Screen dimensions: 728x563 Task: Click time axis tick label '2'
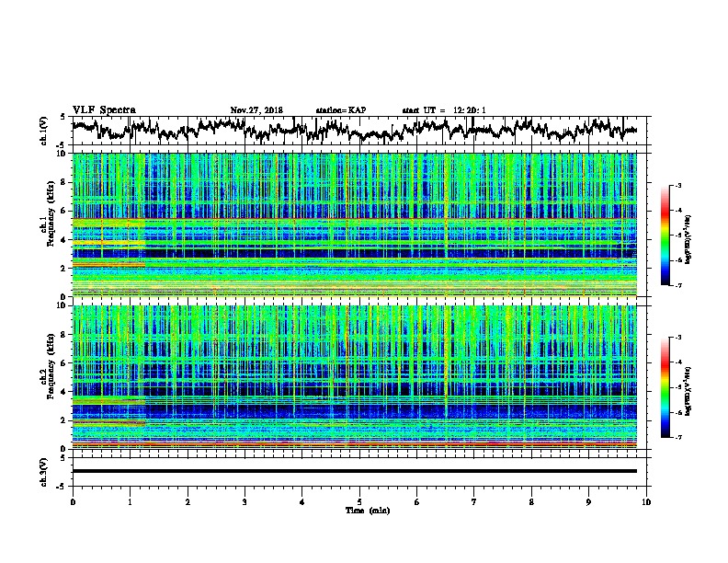pyautogui.click(x=188, y=502)
